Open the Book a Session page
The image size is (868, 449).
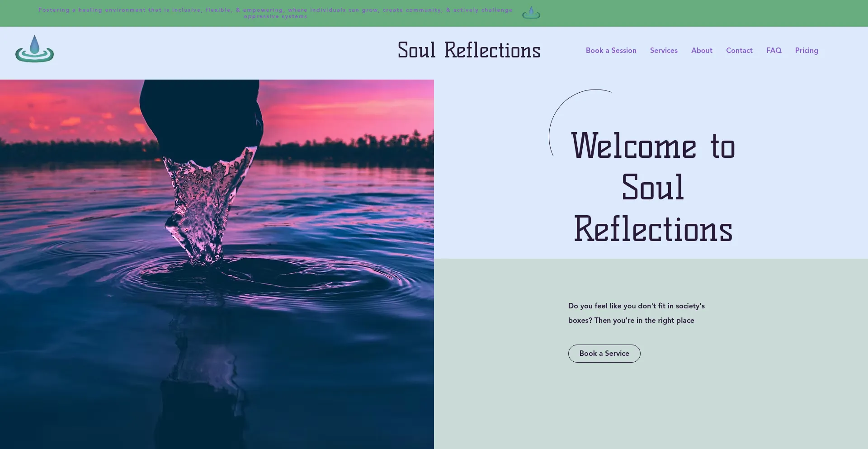pyautogui.click(x=611, y=51)
